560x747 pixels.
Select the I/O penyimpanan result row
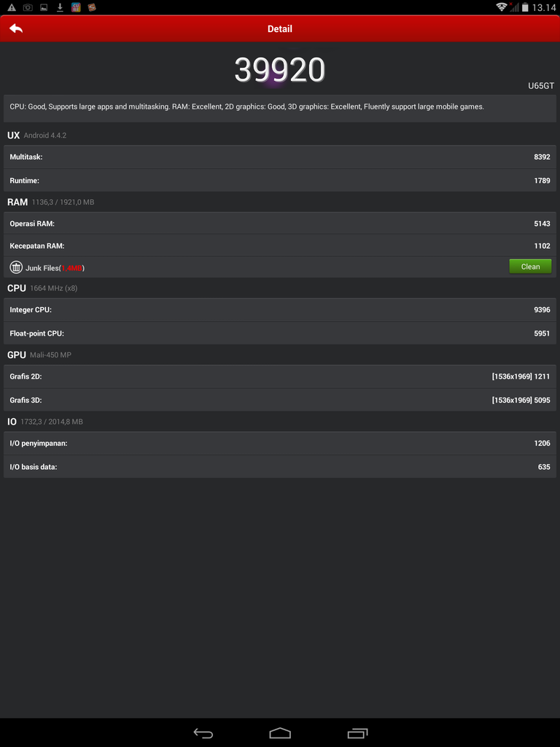click(x=280, y=443)
